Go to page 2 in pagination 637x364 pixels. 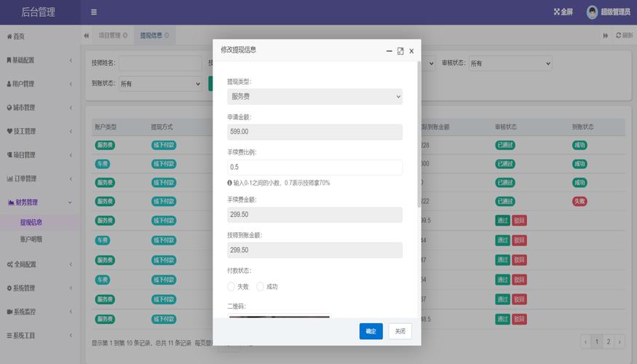pos(608,341)
